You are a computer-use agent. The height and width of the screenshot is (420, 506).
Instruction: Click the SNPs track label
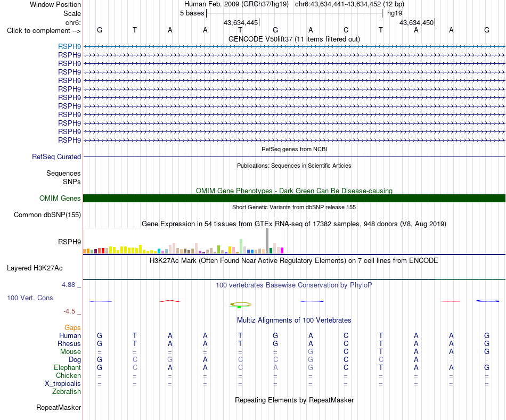pyautogui.click(x=72, y=182)
